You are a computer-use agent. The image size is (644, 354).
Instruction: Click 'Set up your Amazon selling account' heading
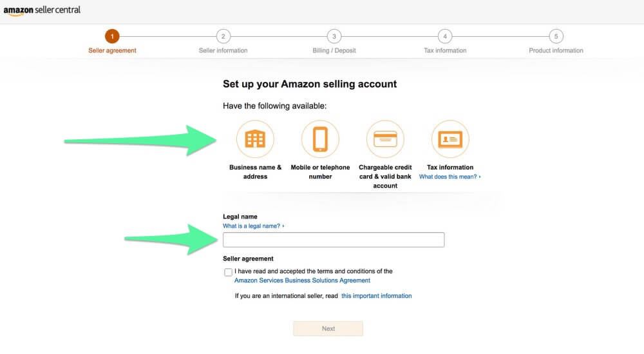pyautogui.click(x=310, y=84)
